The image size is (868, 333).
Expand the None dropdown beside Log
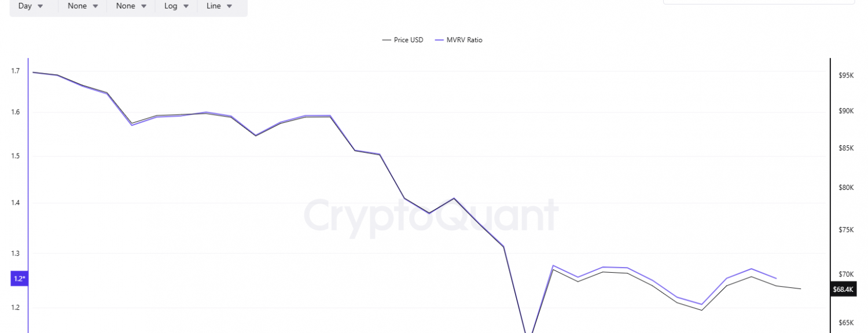131,6
